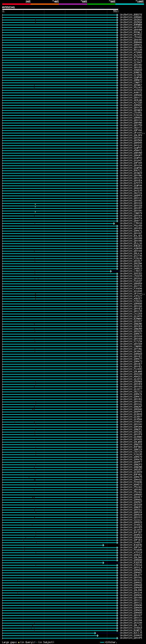Select the UniRef100_B3GE96 label

pos(131,545)
